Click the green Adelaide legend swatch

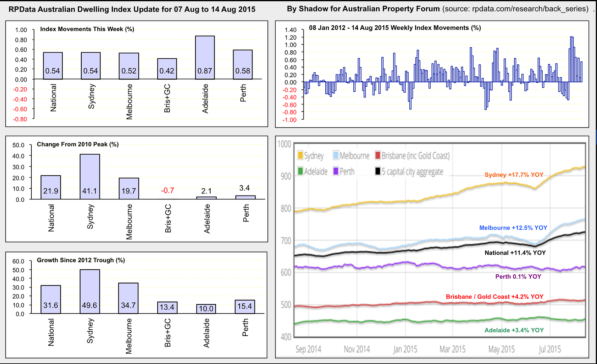coord(300,171)
